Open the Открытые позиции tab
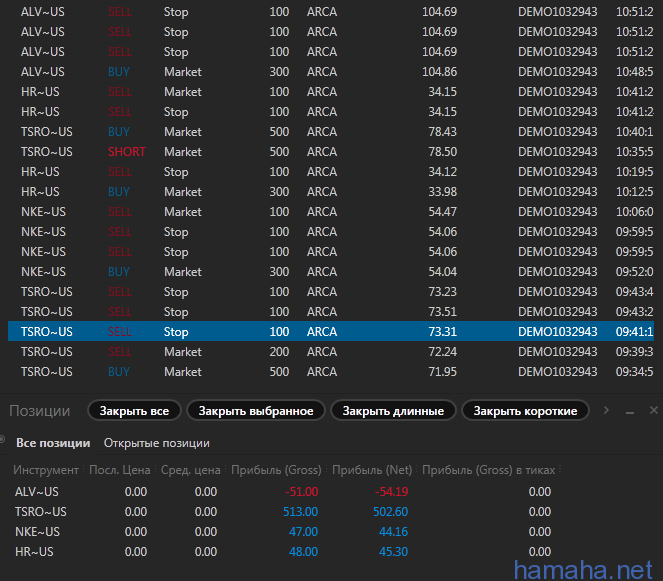Image resolution: width=663 pixels, height=581 pixels. pos(156,443)
